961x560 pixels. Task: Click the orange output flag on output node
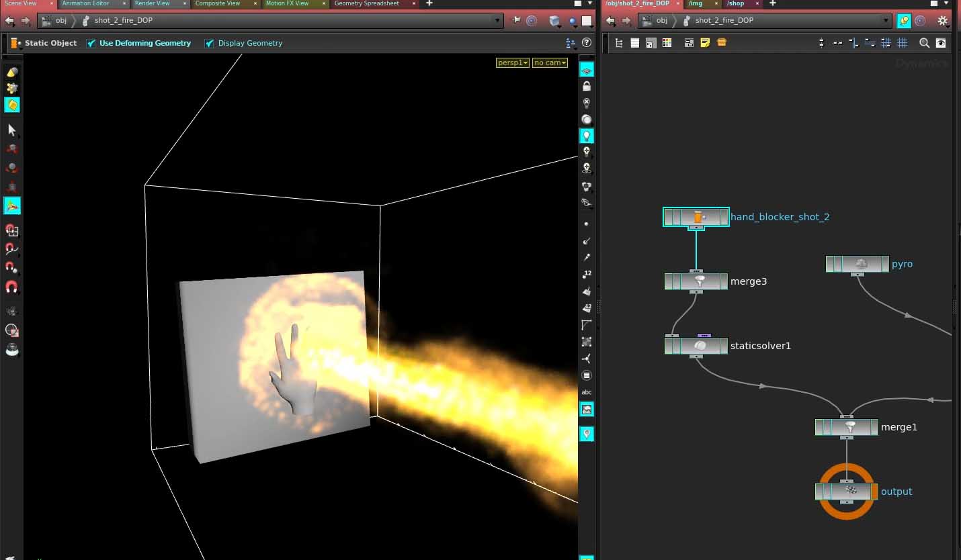point(874,492)
